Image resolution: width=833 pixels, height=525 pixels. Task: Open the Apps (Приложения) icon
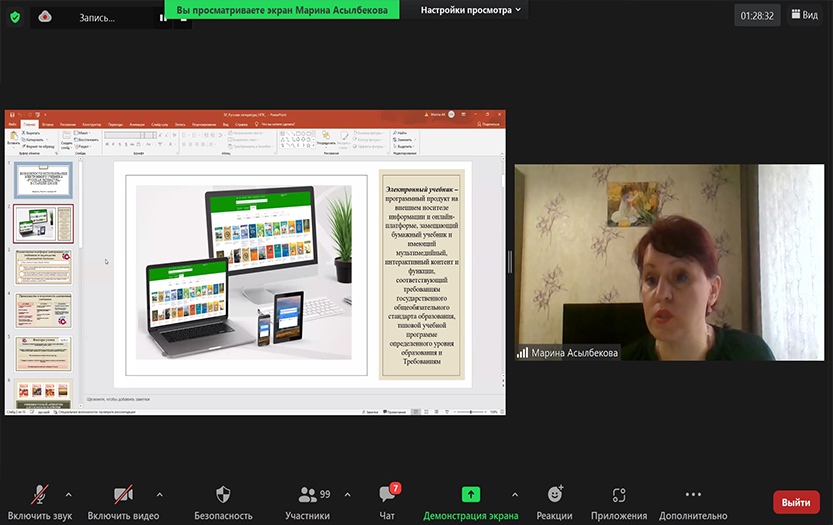tap(618, 495)
